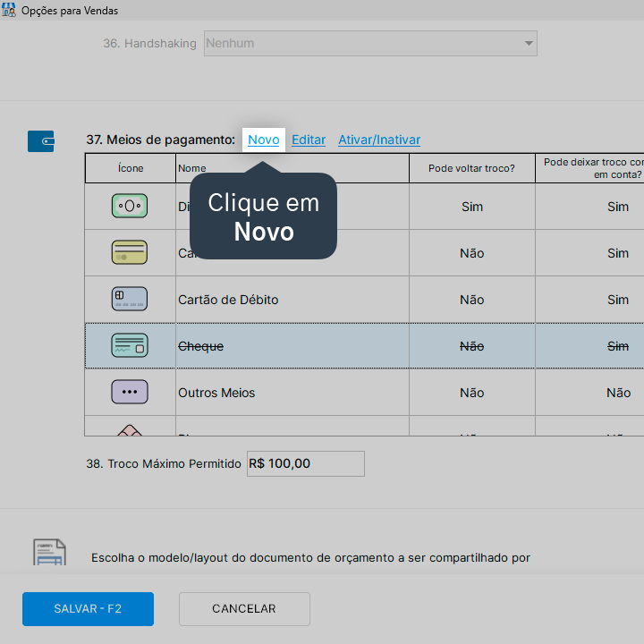644x644 pixels.
Task: Click Não troco cell in Cheque row
Action: pos(472,346)
